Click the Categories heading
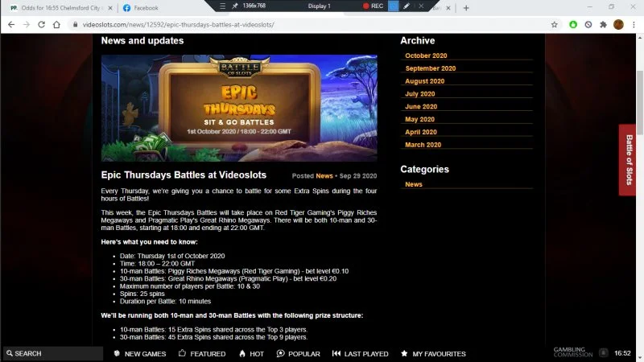Image resolution: width=644 pixels, height=362 pixels. 425,169
